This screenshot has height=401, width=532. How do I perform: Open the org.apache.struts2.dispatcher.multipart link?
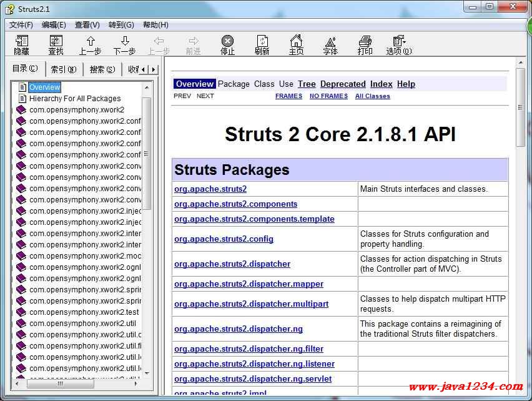tap(251, 304)
